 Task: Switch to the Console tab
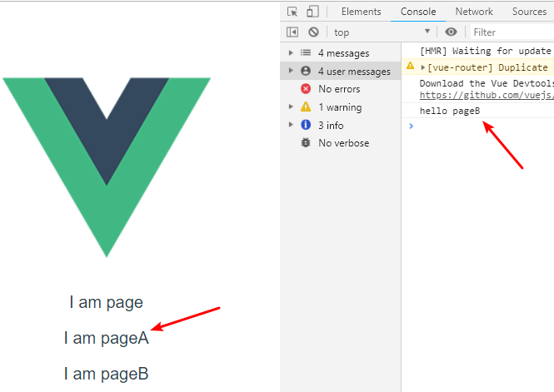click(418, 12)
